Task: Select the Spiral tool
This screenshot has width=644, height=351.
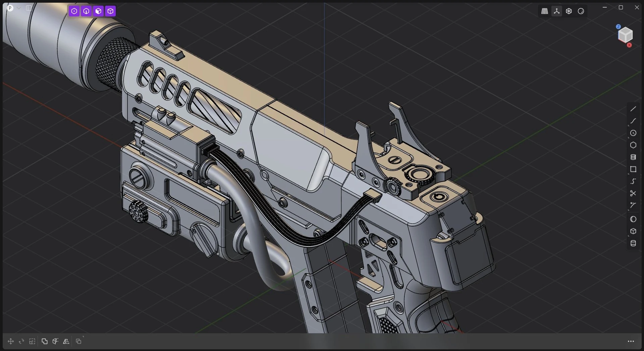Action: pos(633,157)
